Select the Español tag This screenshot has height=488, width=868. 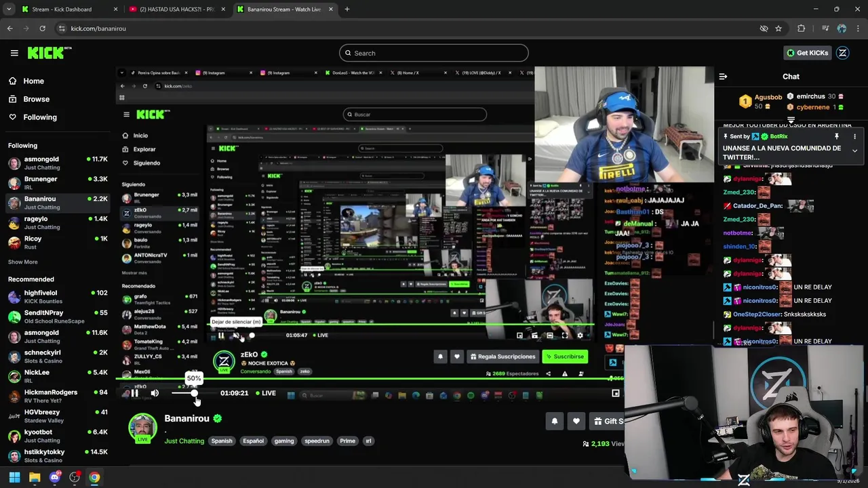[253, 441]
